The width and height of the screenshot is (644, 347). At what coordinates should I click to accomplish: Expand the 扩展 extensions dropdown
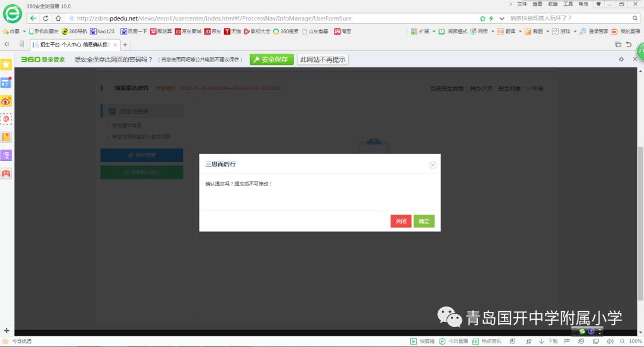click(434, 32)
